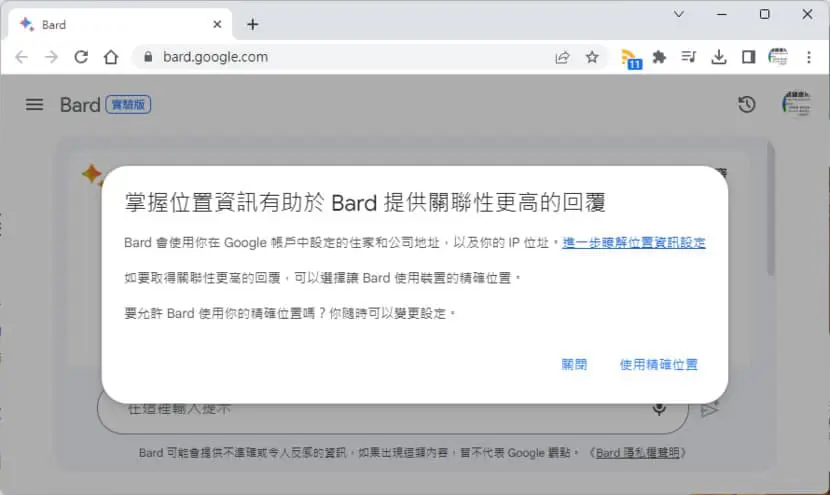Open 進一步瞭解位置資訊設定 link
The height and width of the screenshot is (495, 830).
coord(634,242)
